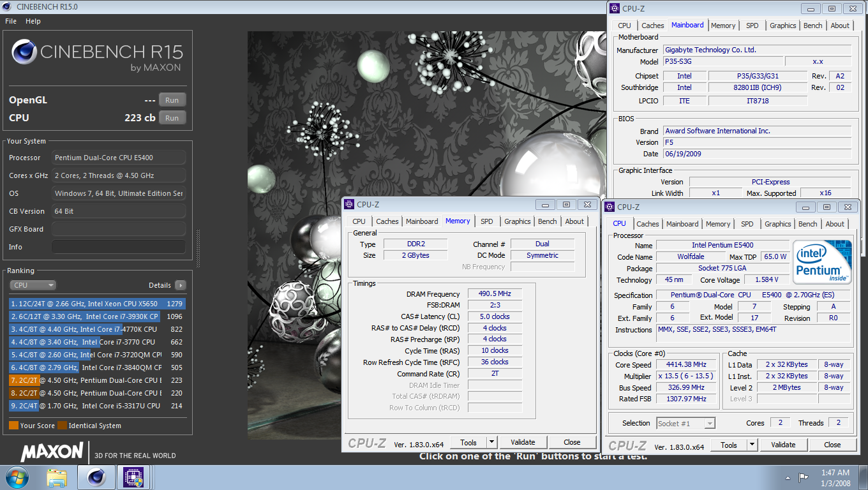
Task: Select ranking row i7-3720QM 590
Action: coord(97,355)
